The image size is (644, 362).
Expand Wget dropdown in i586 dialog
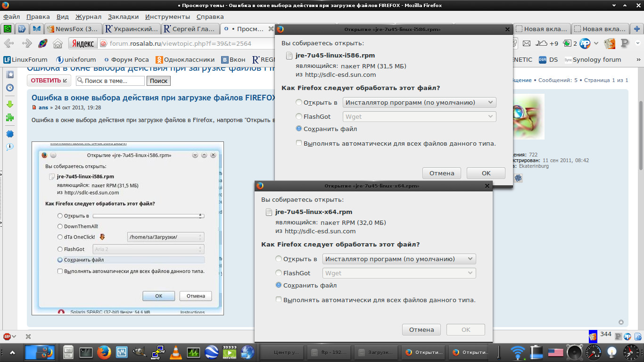(420, 116)
